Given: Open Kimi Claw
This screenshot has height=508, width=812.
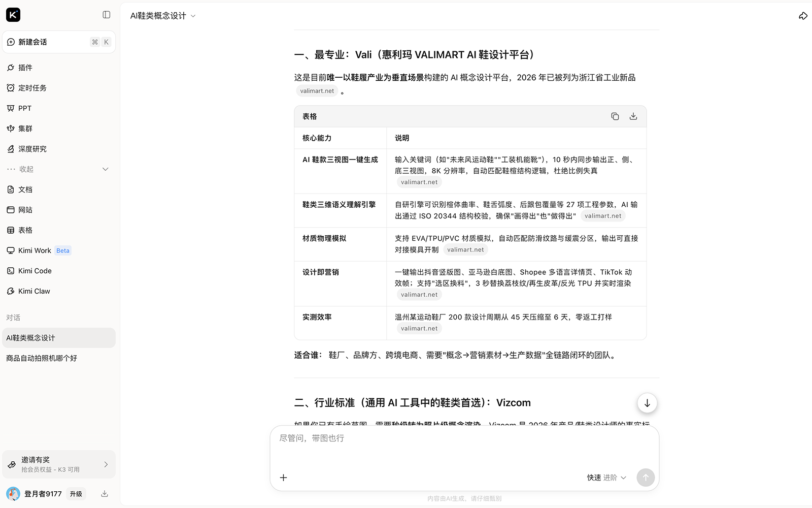Looking at the screenshot, I should [59, 291].
